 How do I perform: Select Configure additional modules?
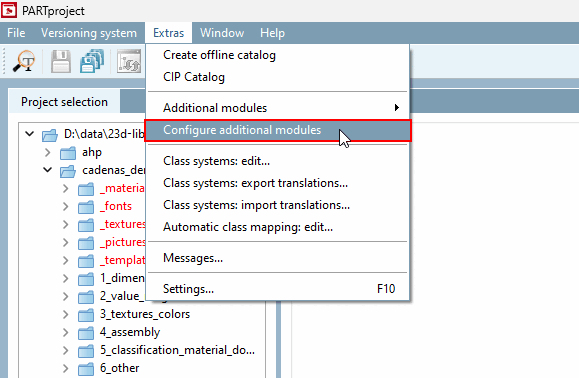278,130
